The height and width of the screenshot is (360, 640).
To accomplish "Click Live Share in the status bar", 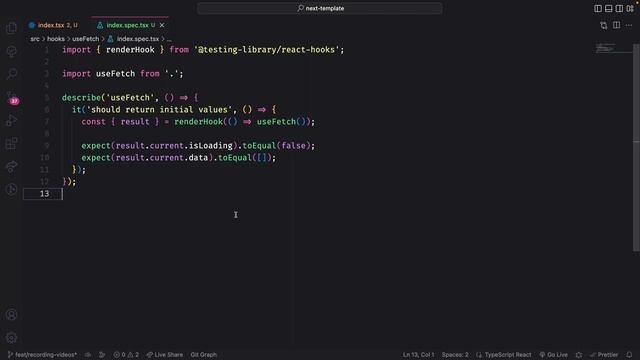I will coord(165,355).
